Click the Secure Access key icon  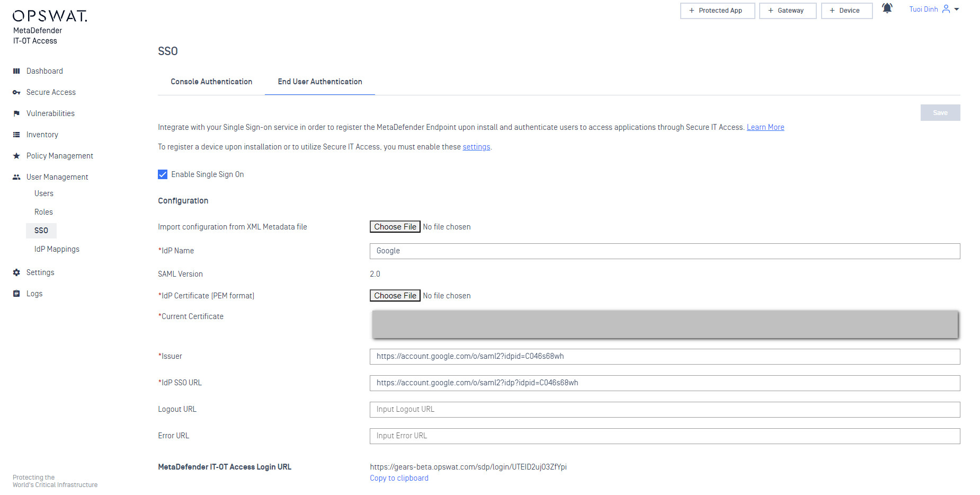point(16,92)
